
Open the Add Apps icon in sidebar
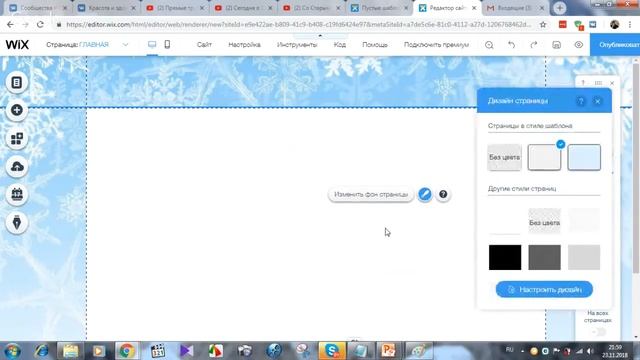point(17,138)
